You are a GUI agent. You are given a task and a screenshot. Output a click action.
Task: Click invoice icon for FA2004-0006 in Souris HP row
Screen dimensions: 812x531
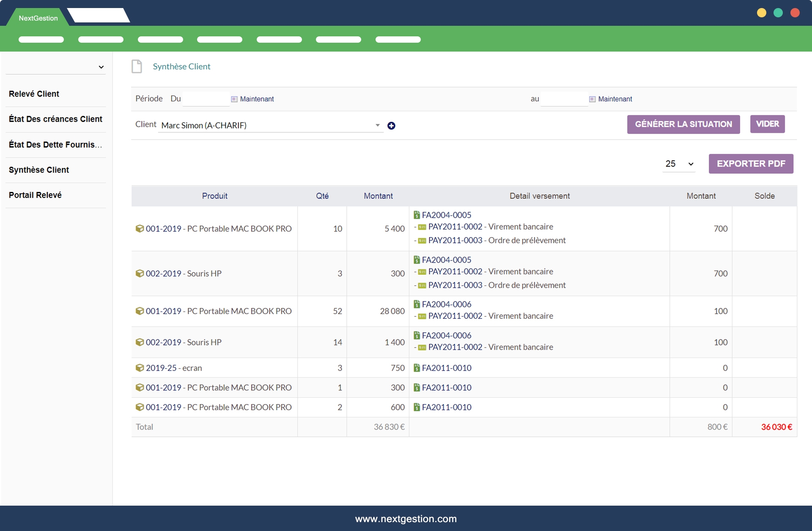pyautogui.click(x=417, y=335)
